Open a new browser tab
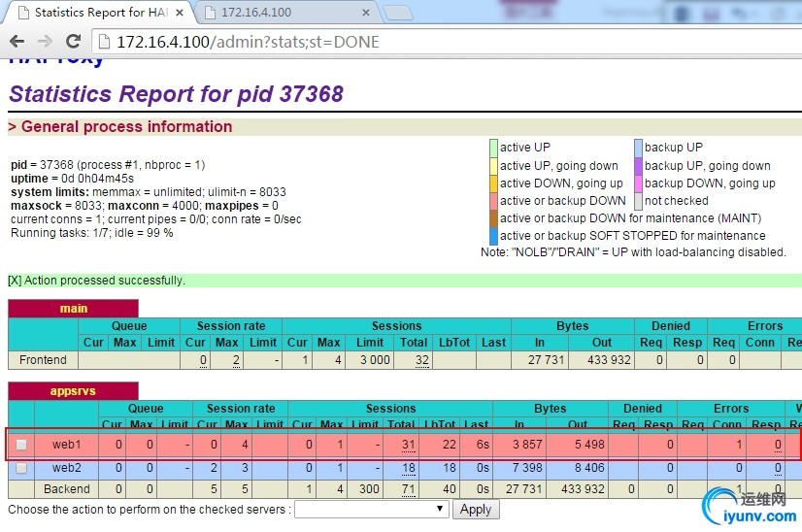Image resolution: width=802 pixels, height=532 pixels. click(x=396, y=13)
